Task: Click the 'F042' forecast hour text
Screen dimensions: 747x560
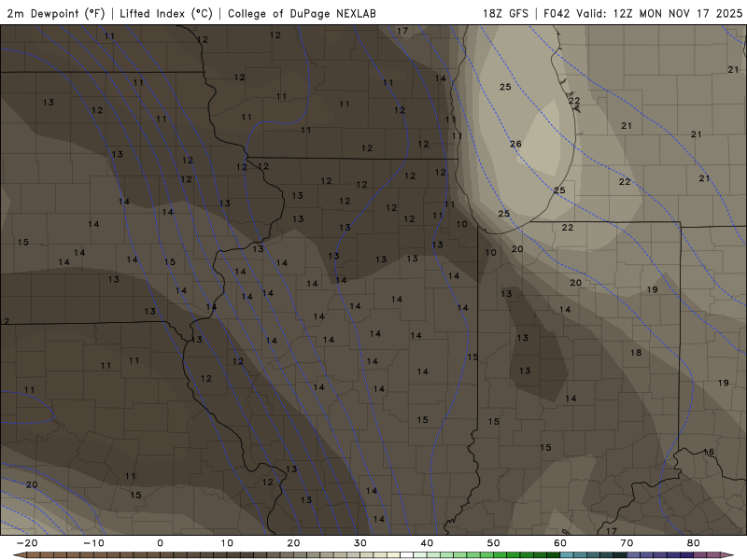Action: (557, 13)
